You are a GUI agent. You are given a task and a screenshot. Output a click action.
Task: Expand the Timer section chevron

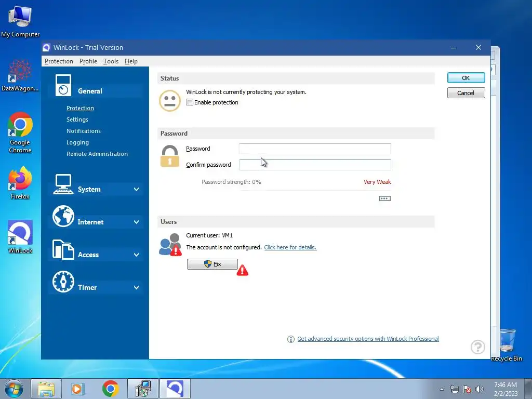(x=136, y=287)
